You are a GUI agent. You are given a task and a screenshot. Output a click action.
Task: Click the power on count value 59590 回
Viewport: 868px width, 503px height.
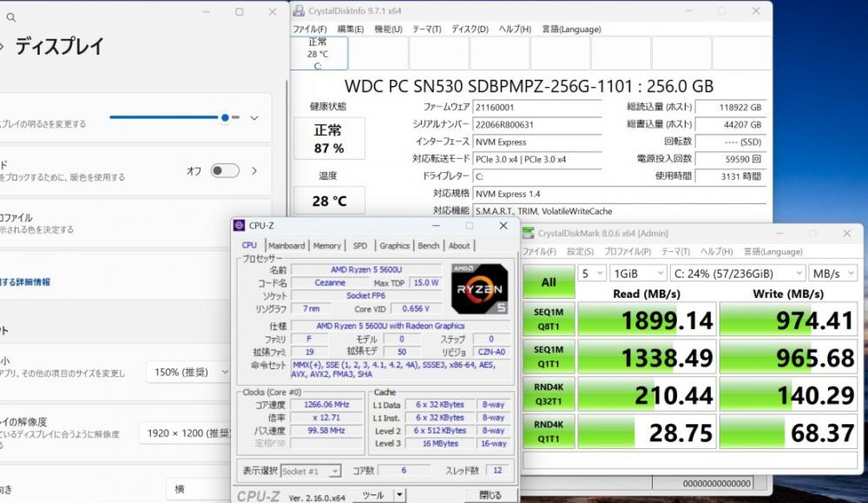(x=731, y=159)
